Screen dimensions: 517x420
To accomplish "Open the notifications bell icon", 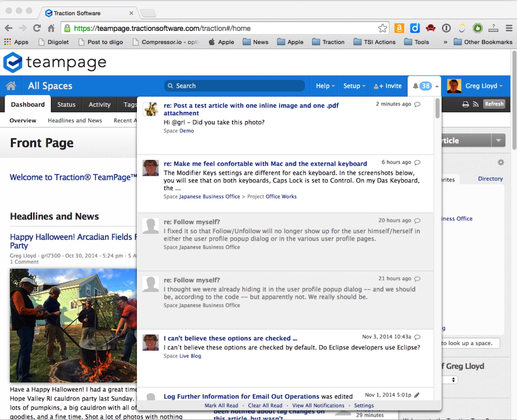I will click(x=416, y=86).
